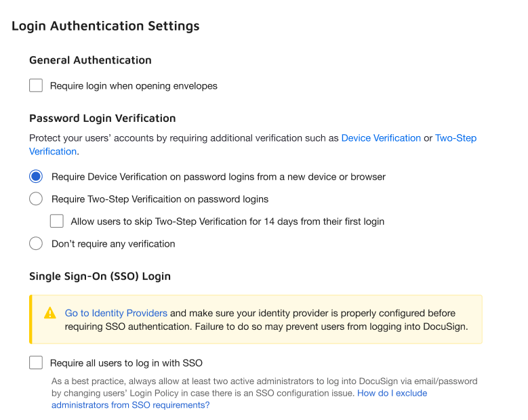Screen dimensions: 528x420
Task: Click the Password Login Verification heading
Action: (102, 118)
